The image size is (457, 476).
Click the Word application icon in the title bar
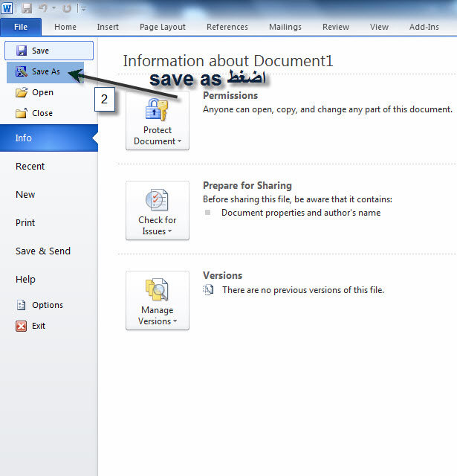(7, 7)
